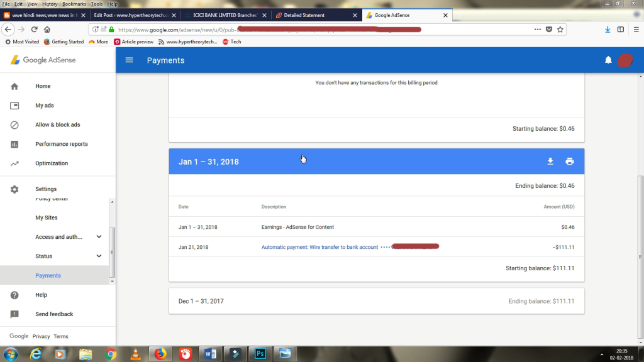Click the Allow & block ads icon
644x362 pixels.
(14, 125)
